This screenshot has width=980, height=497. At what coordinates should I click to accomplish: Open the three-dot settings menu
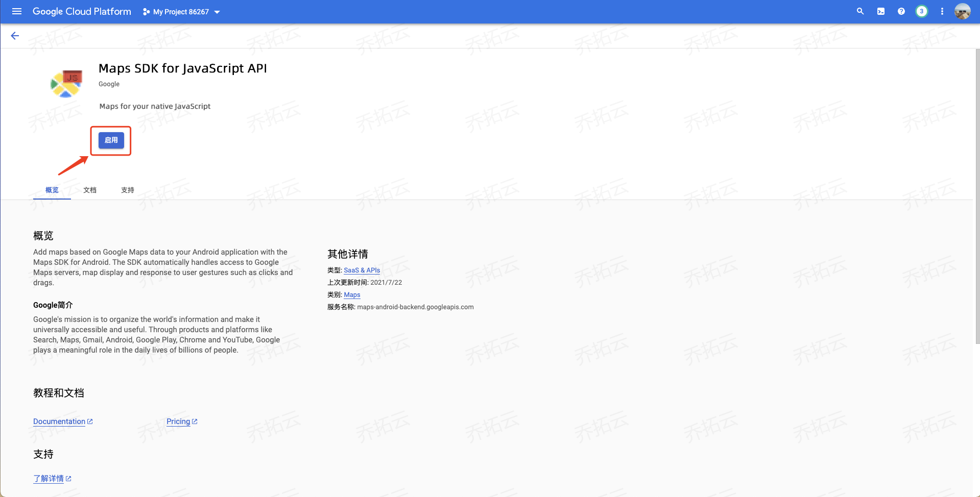(x=942, y=11)
